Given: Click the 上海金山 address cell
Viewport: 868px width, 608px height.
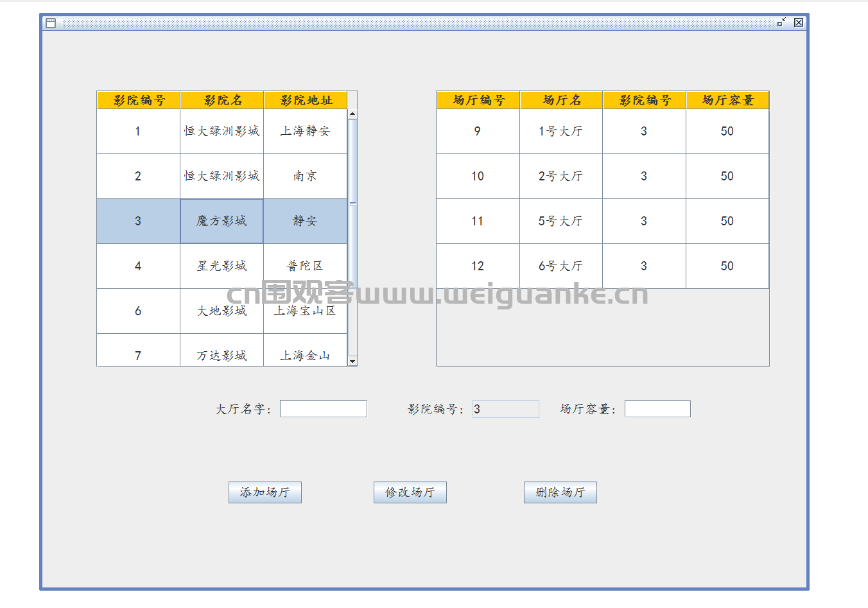Looking at the screenshot, I should (x=306, y=350).
